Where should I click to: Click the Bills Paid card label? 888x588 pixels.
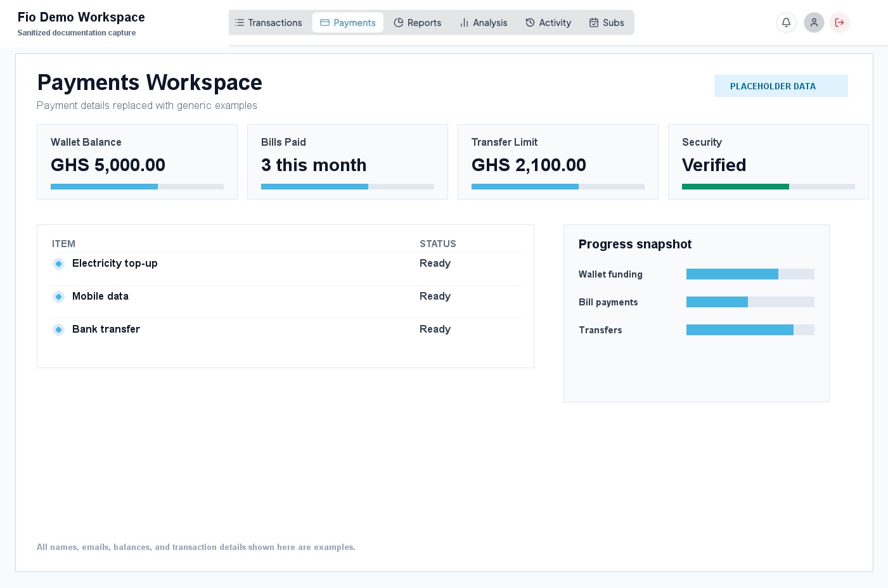click(283, 143)
